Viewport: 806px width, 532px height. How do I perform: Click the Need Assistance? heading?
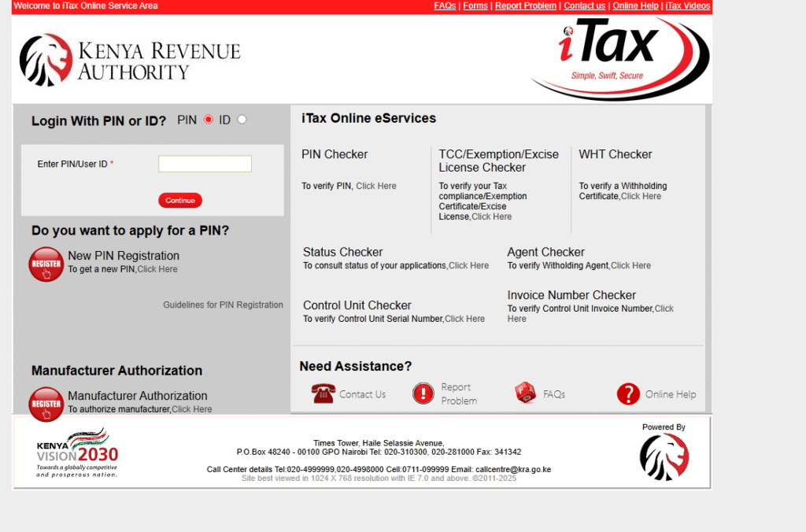click(x=356, y=366)
